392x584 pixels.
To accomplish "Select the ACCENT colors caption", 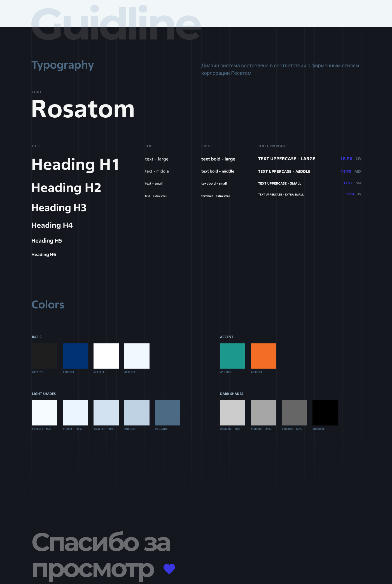I will point(227,337).
